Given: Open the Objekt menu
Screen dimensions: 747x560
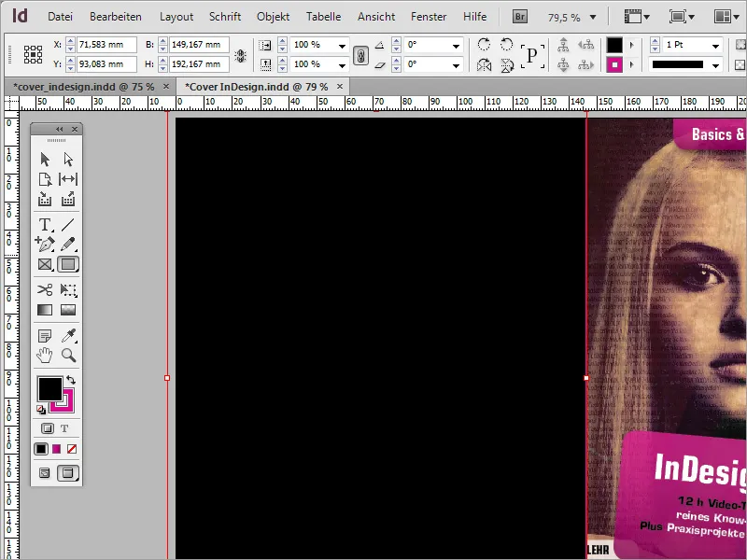Looking at the screenshot, I should tap(273, 17).
